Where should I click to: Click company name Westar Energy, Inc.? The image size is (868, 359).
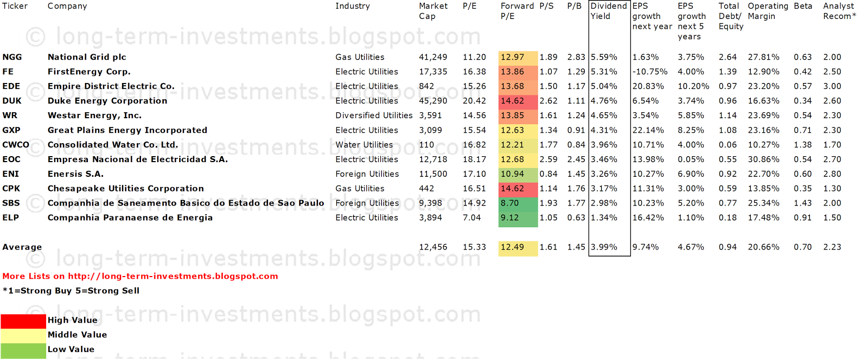point(94,116)
